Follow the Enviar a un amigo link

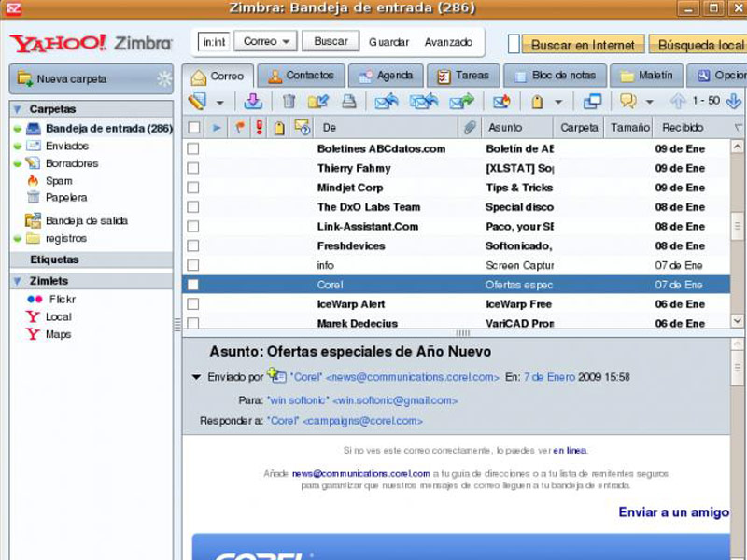(673, 511)
